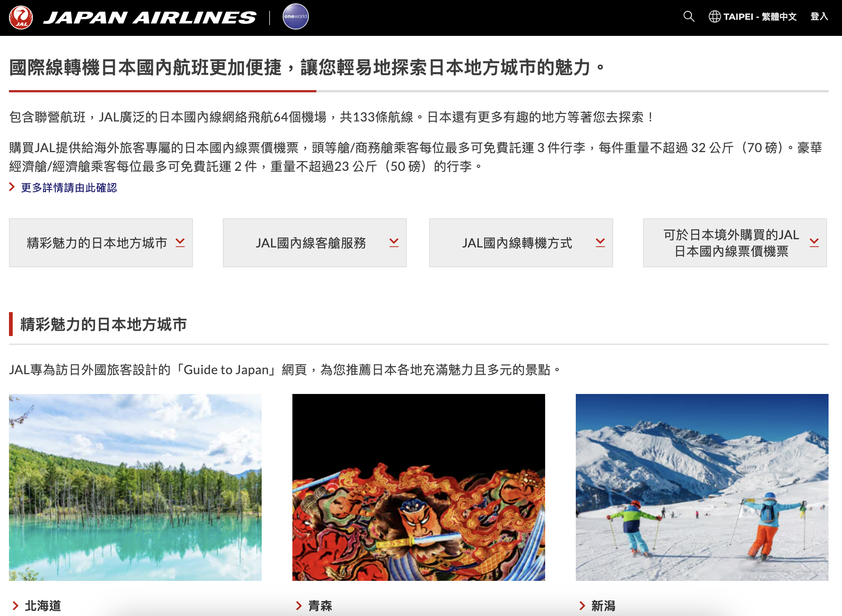Expand JAL國內線轉機方式 section button
This screenshot has width=842, height=616.
(x=521, y=243)
